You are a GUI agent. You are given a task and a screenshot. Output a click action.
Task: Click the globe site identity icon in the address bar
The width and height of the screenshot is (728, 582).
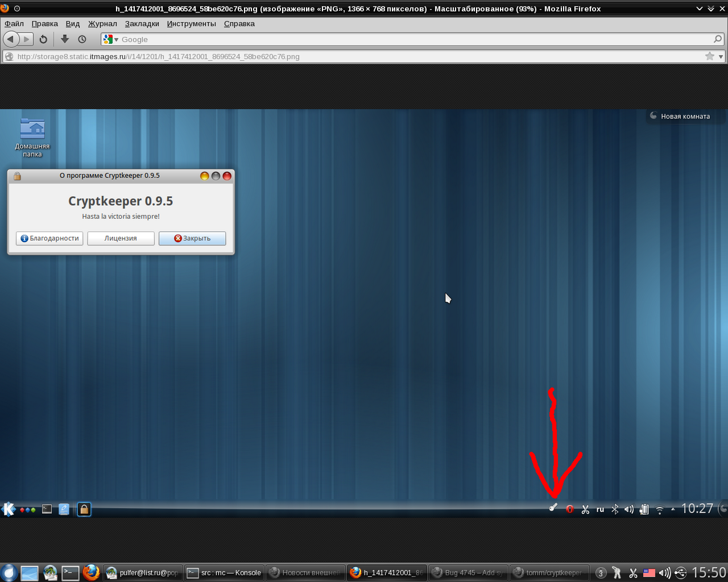point(9,56)
